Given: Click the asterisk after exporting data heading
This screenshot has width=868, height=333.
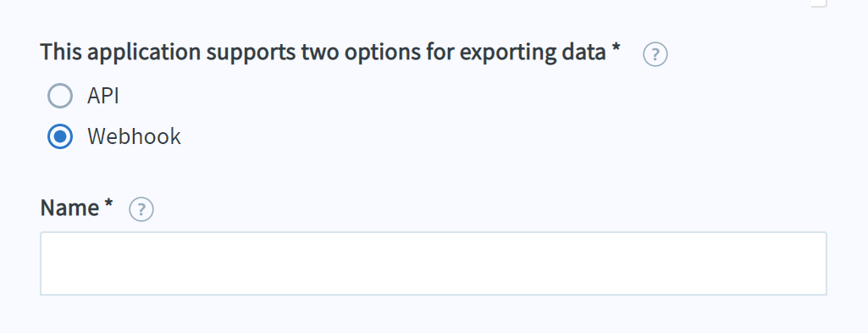Looking at the screenshot, I should point(616,49).
